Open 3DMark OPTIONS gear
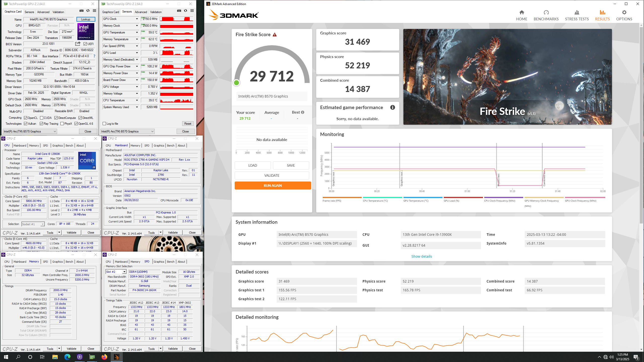This screenshot has width=644, height=362. coord(624,15)
